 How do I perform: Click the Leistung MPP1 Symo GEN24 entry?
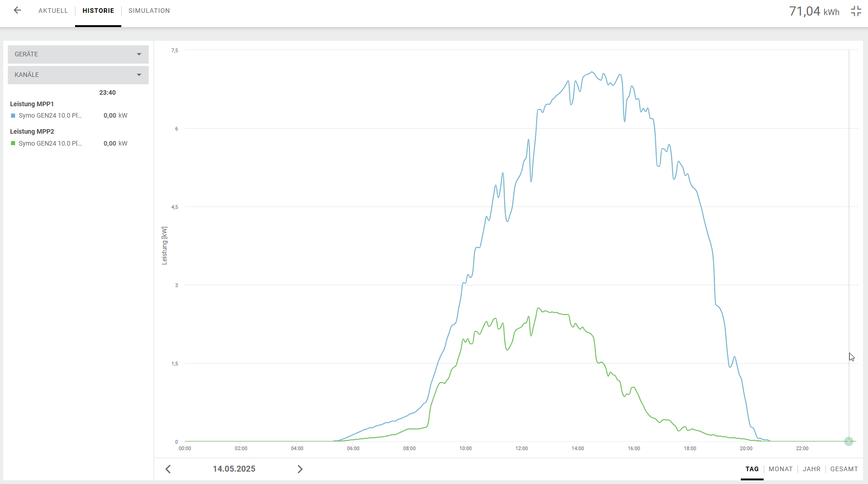point(50,116)
